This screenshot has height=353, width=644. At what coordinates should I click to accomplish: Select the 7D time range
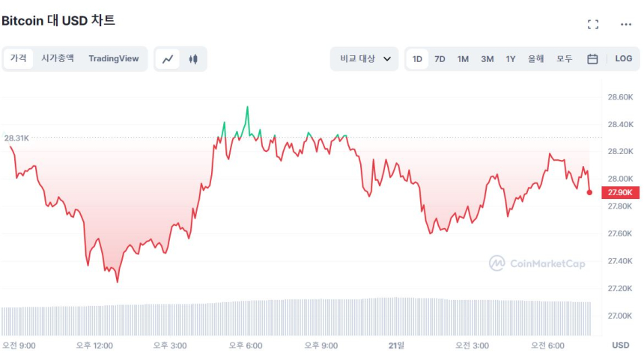click(440, 59)
